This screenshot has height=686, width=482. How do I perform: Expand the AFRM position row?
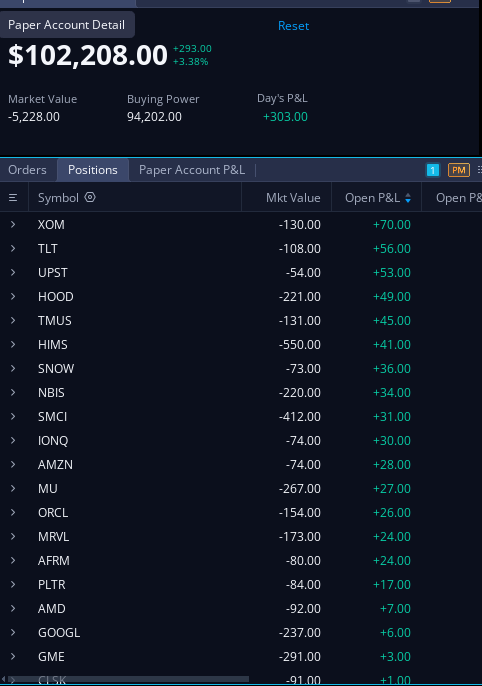click(13, 560)
